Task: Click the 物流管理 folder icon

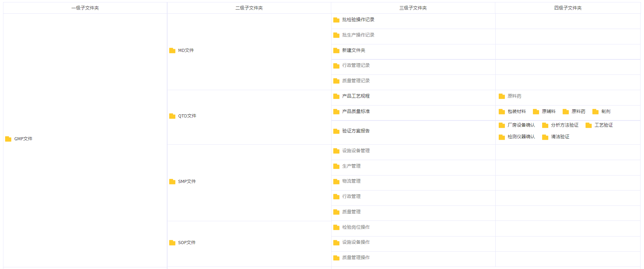Action: pos(336,181)
